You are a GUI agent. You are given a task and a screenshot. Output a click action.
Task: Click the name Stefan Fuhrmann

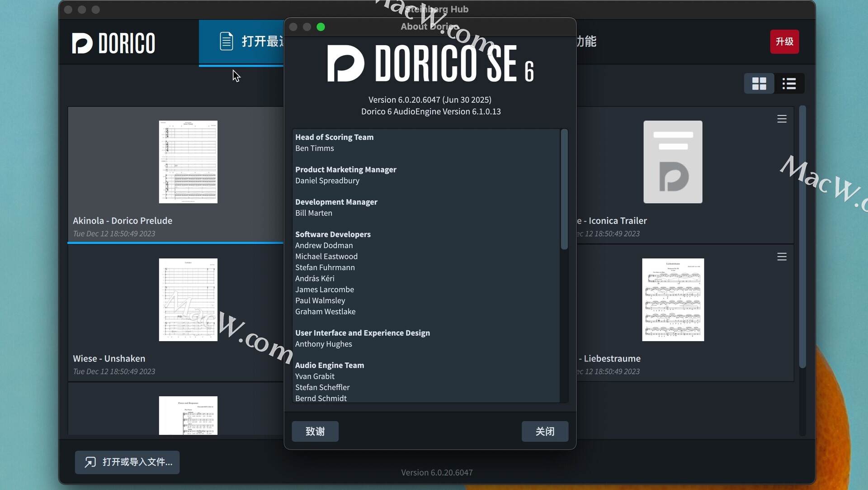pos(325,267)
